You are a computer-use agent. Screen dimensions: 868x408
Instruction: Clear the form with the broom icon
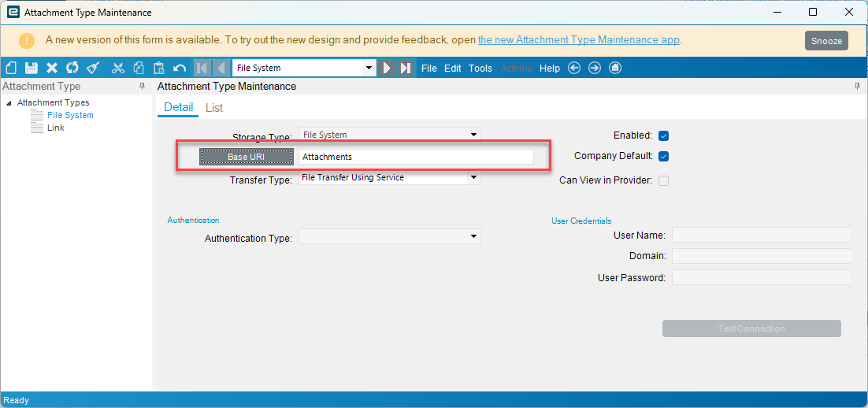point(93,68)
